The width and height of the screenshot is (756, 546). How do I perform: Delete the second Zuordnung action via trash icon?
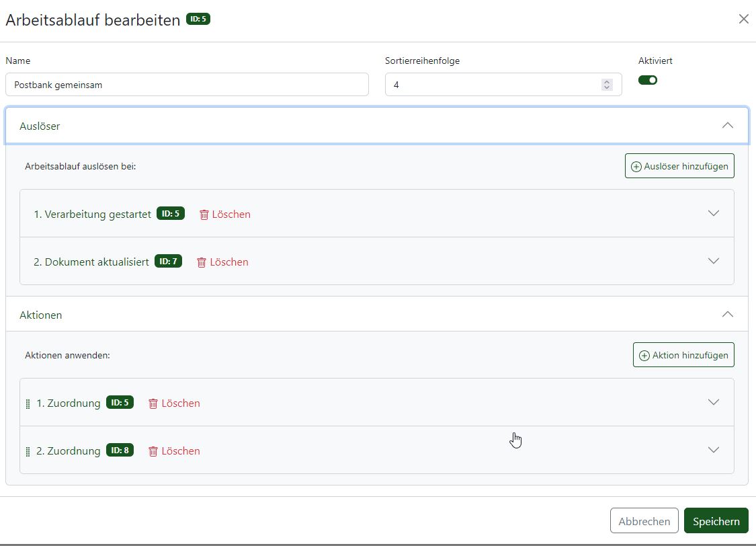tap(153, 451)
